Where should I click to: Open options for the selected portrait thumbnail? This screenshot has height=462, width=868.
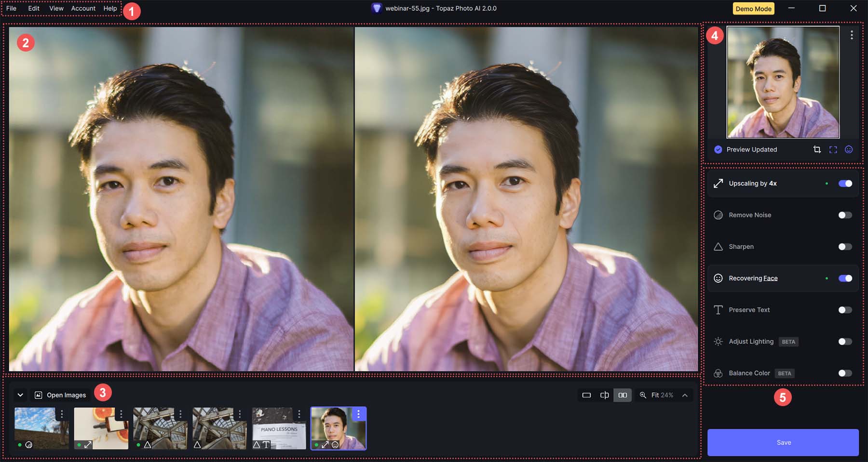pyautogui.click(x=358, y=414)
